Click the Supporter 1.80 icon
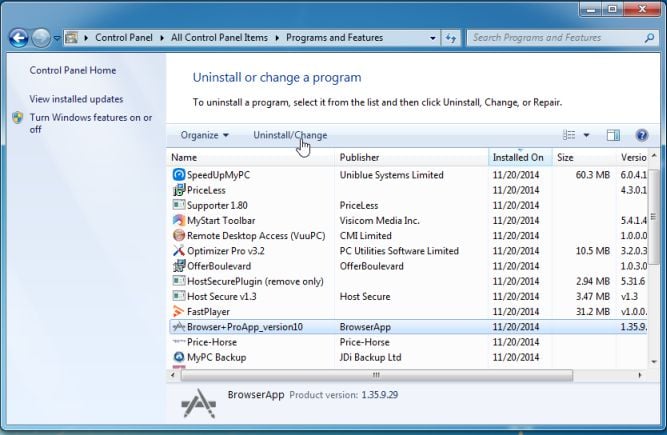667x435 pixels. coord(179,205)
